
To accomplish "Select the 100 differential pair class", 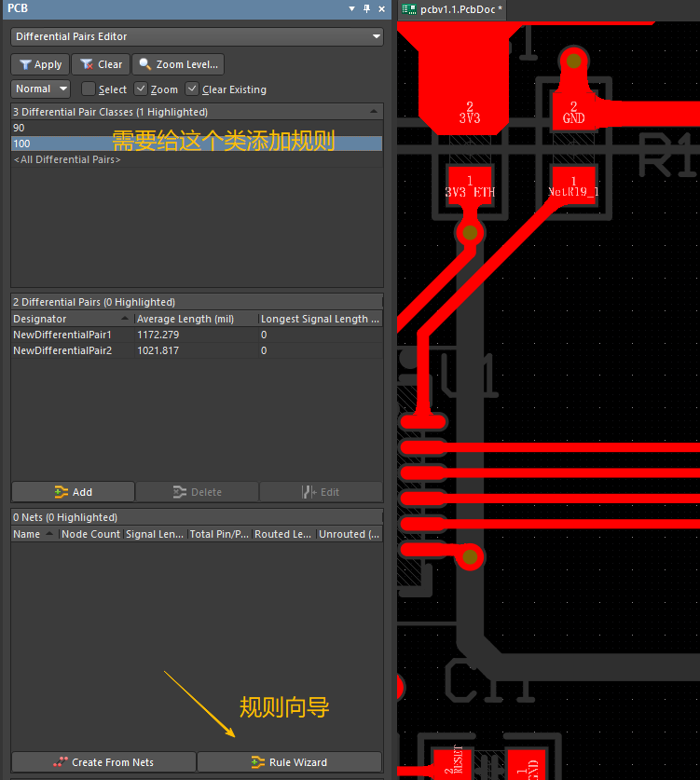I will click(x=197, y=144).
